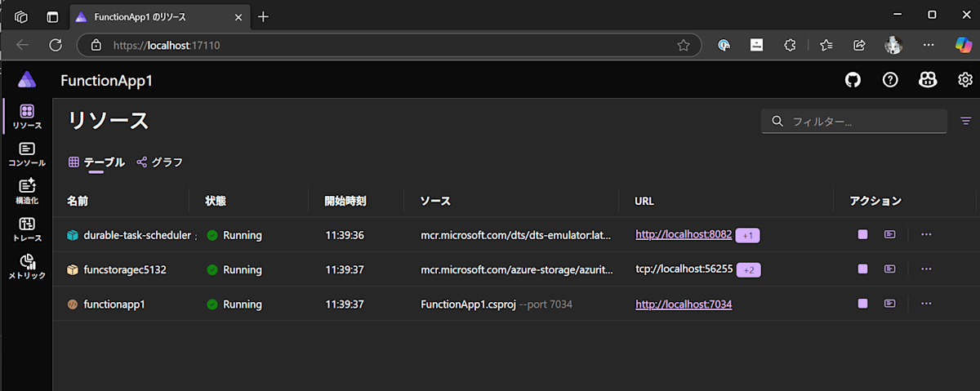
Task: Switch to the テーブル view tab
Action: (96, 162)
